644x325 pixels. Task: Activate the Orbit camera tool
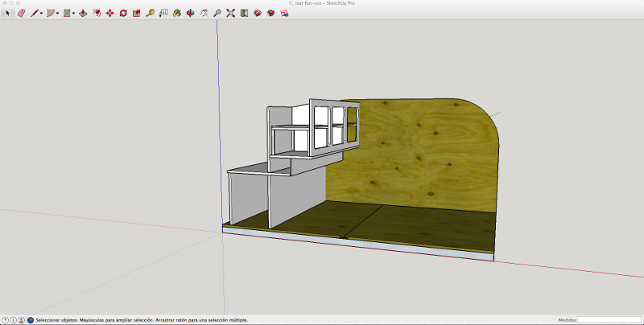tap(191, 14)
